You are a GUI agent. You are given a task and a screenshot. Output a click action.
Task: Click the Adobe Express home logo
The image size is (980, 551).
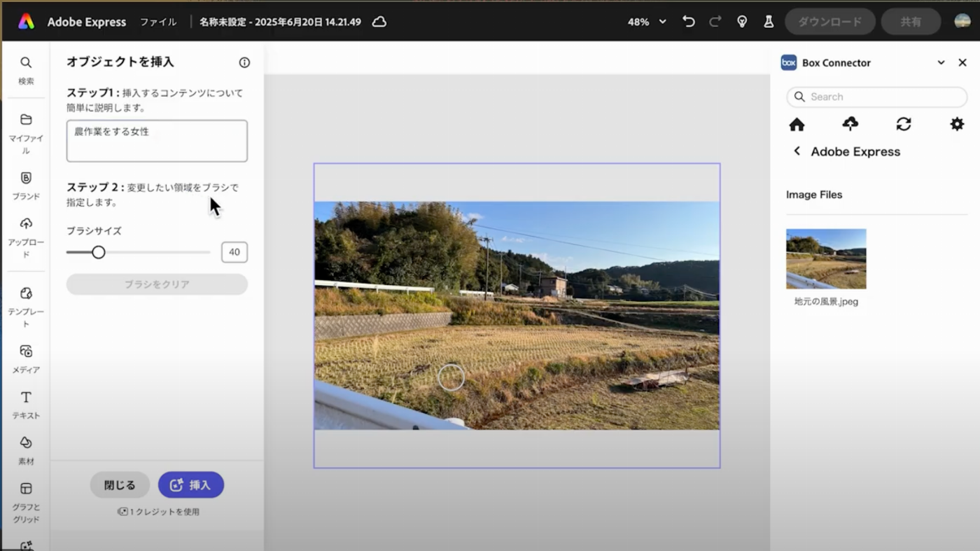click(x=26, y=22)
